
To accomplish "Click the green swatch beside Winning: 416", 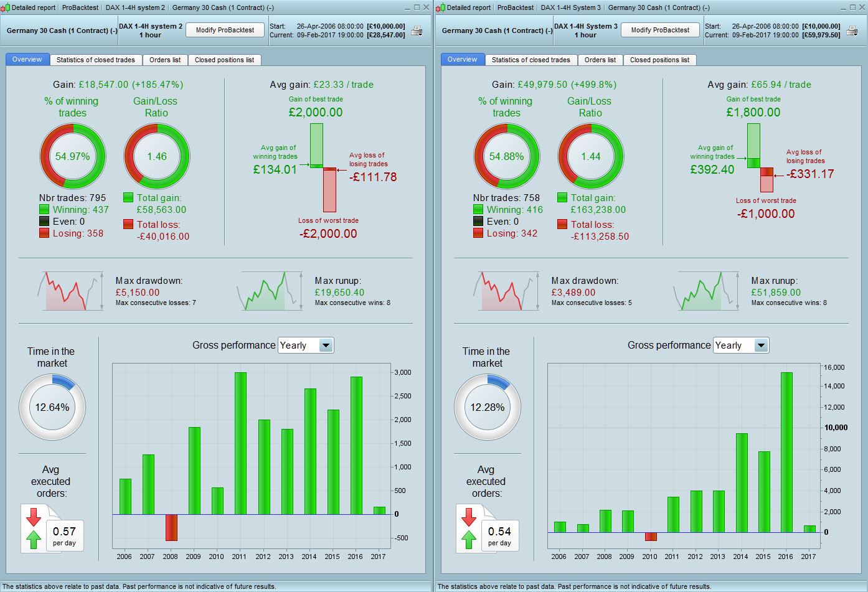I will tap(478, 210).
